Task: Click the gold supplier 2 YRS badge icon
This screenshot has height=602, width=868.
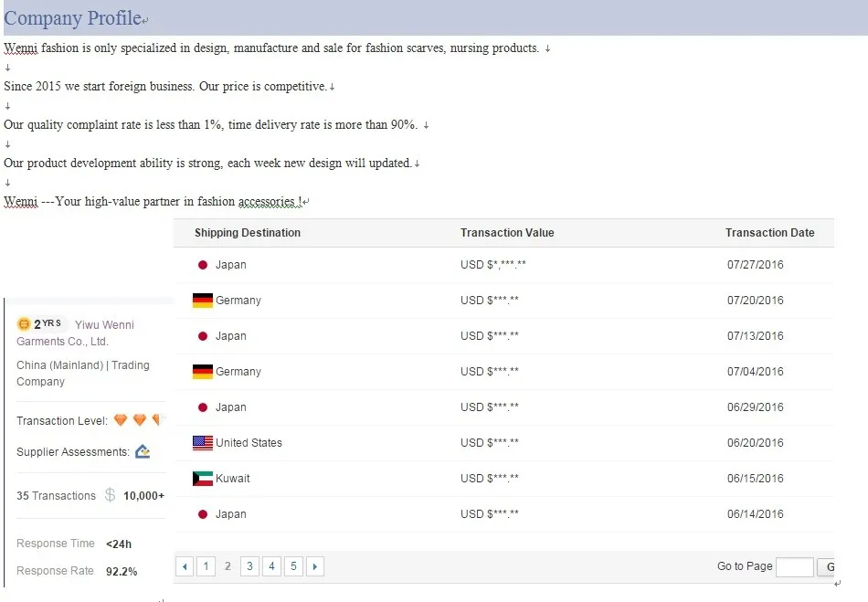Action: pos(24,324)
